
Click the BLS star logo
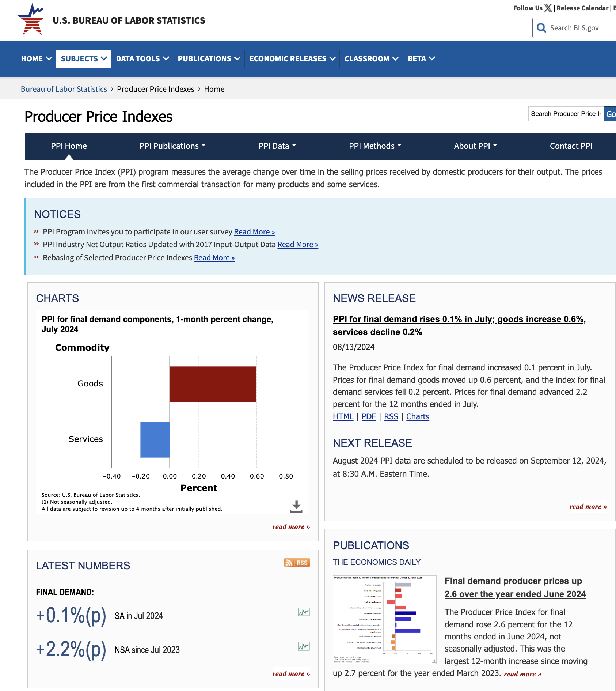pyautogui.click(x=31, y=19)
